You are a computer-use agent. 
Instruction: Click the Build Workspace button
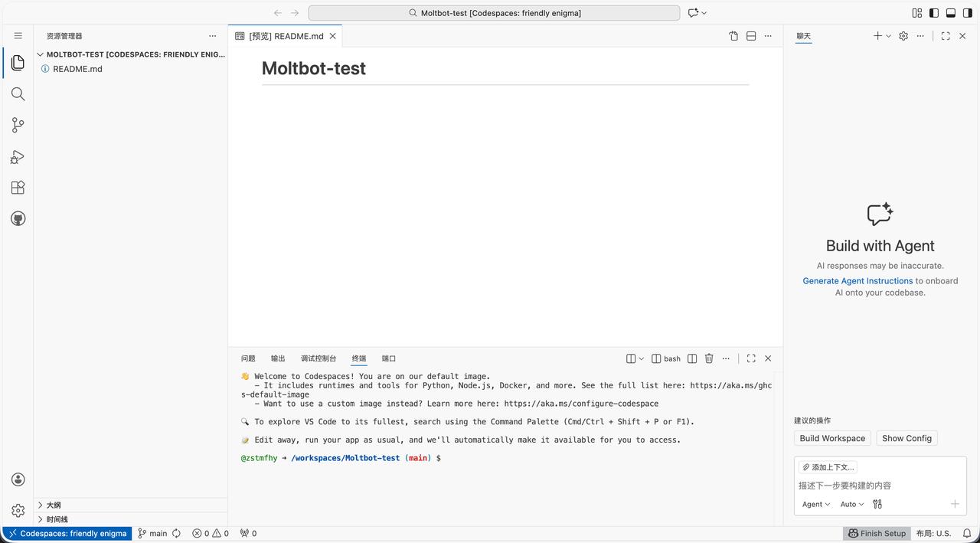point(831,438)
